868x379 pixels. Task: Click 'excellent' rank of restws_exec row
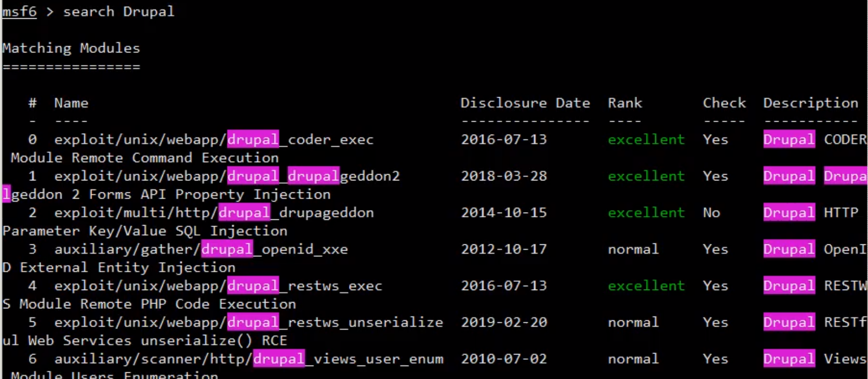tap(646, 286)
